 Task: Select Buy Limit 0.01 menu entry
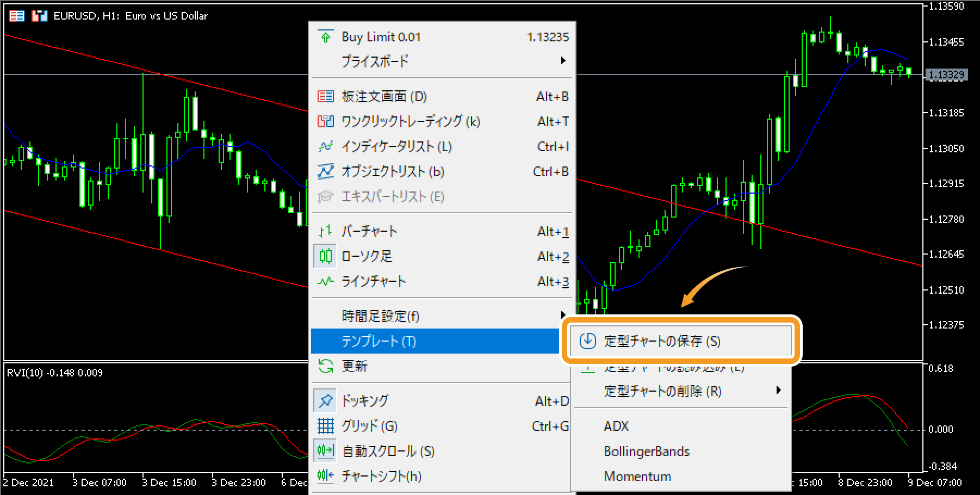coord(442,37)
